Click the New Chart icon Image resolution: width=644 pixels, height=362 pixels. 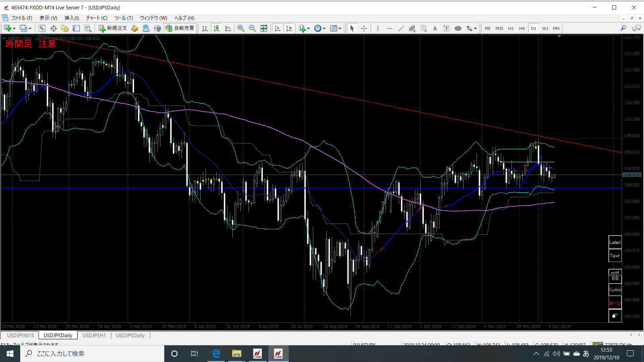pyautogui.click(x=7, y=28)
